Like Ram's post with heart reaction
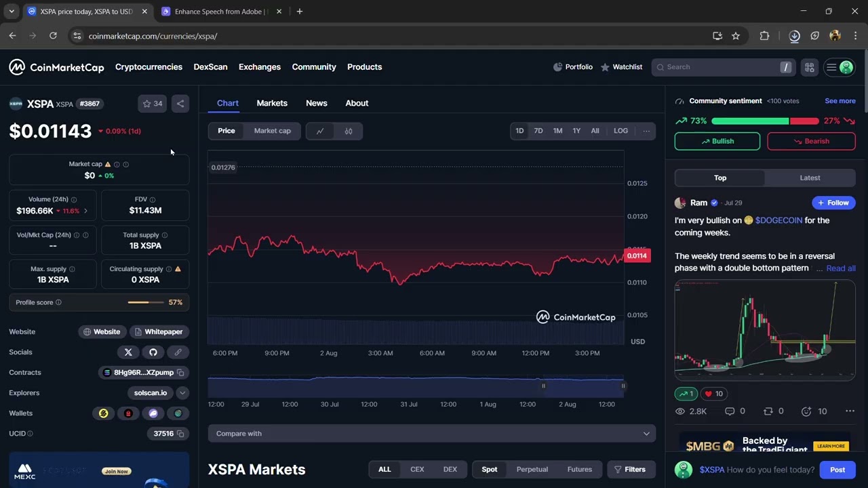Screen dimensions: 868x488 coord(714,394)
